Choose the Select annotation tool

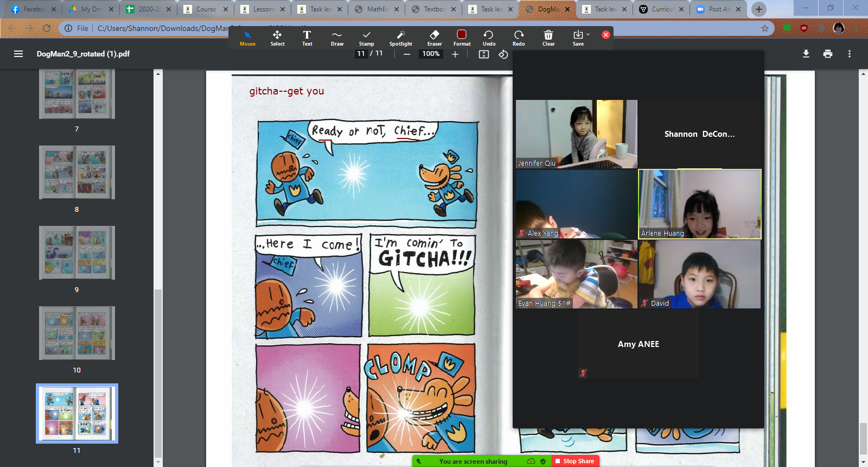coord(277,38)
